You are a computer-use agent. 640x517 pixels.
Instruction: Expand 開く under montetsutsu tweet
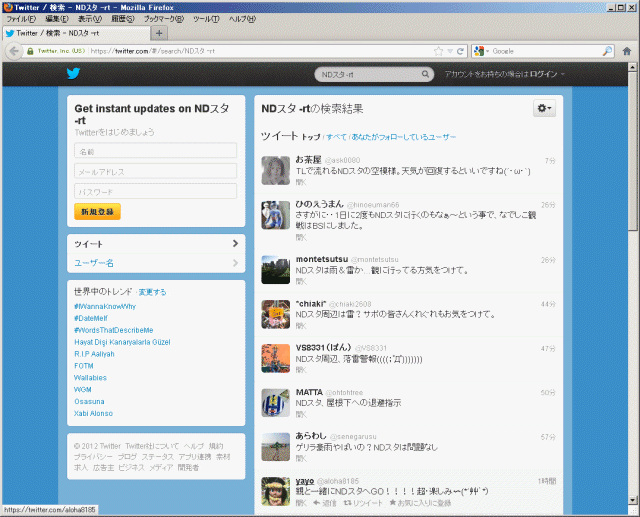click(x=301, y=281)
